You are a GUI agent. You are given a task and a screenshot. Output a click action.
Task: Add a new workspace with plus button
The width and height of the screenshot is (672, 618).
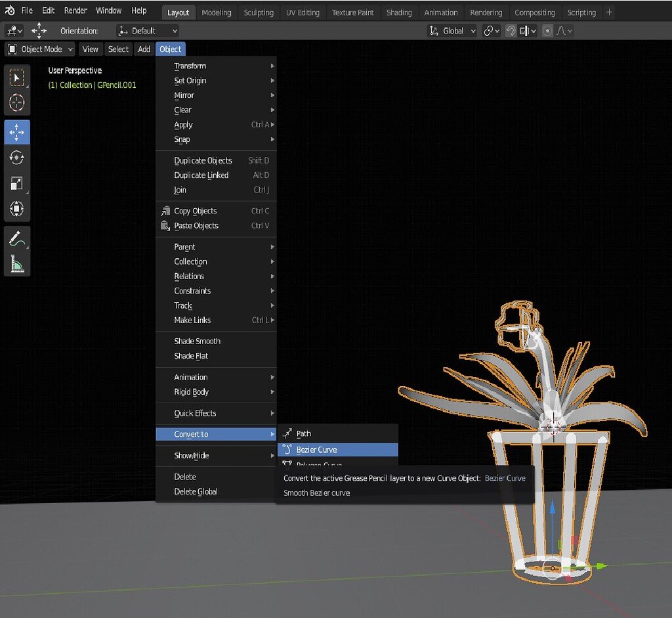pyautogui.click(x=610, y=12)
